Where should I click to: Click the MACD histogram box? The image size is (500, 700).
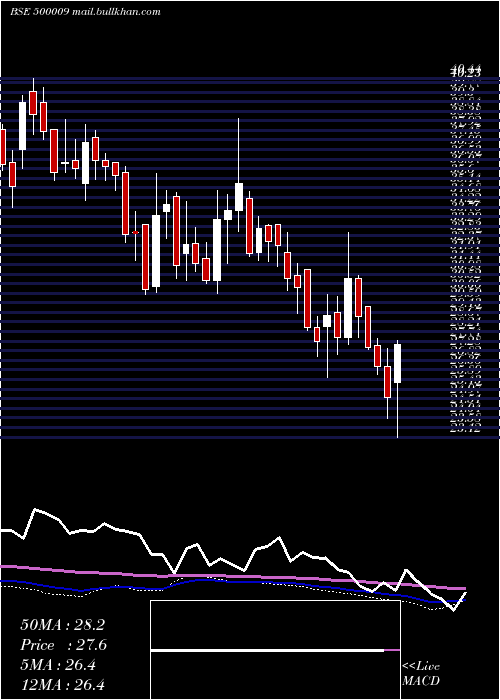point(275,650)
